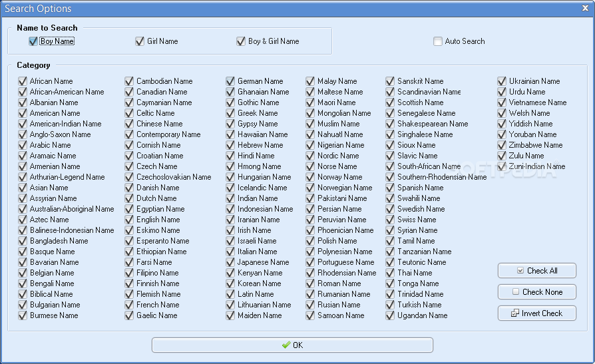The height and width of the screenshot is (364, 595).
Task: Uncheck Egyptian Name category
Action: 129,209
